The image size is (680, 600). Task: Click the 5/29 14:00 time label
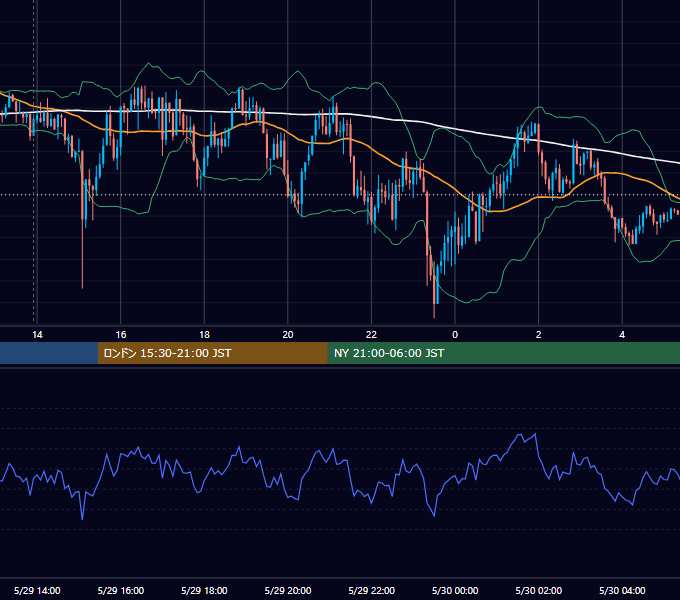pos(37,590)
